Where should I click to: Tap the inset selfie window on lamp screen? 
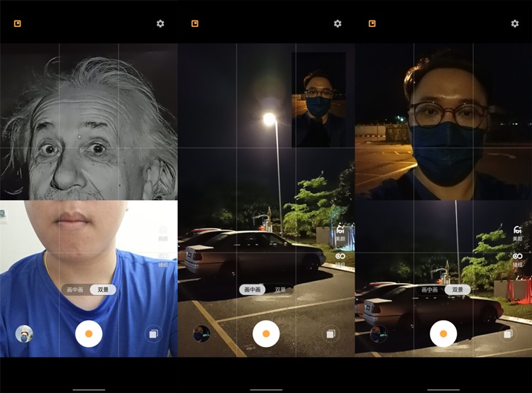tap(318, 100)
